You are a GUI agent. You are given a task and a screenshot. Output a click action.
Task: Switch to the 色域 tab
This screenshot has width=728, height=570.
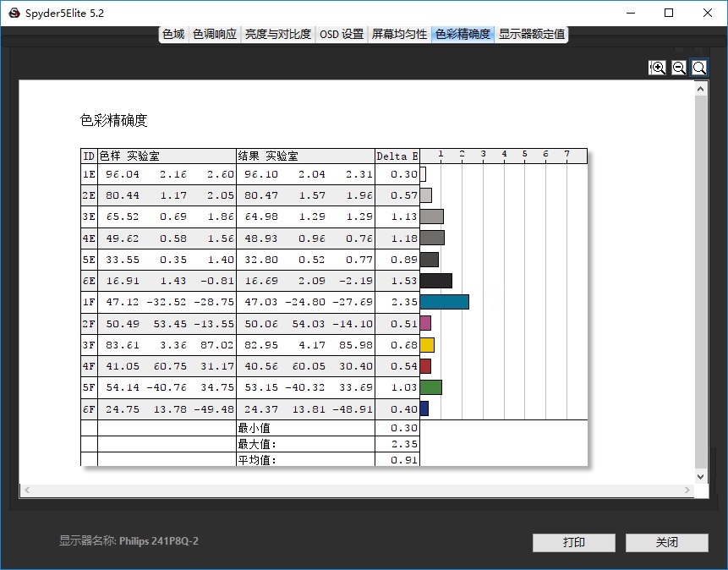coord(173,35)
